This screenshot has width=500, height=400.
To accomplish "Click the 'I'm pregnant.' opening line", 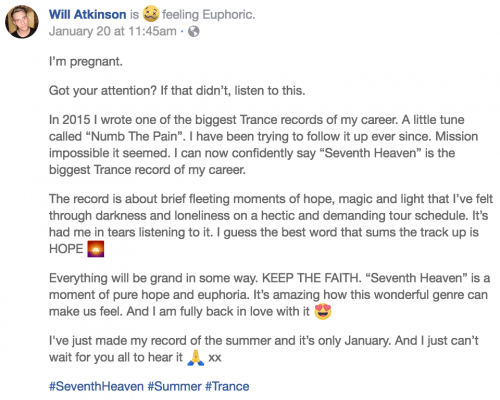I will point(86,62).
